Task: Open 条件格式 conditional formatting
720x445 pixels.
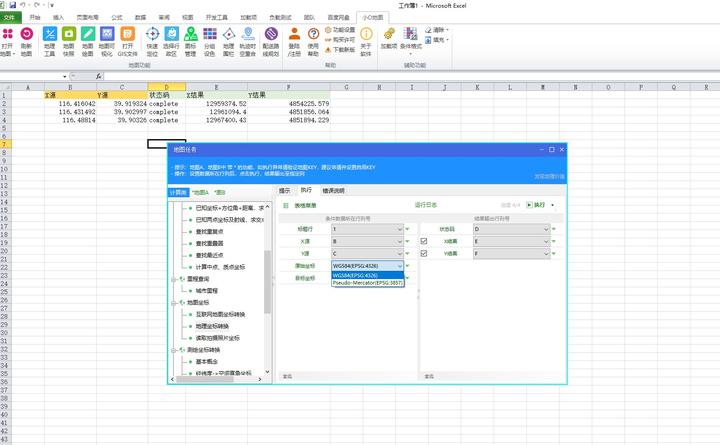Action: pyautogui.click(x=411, y=39)
